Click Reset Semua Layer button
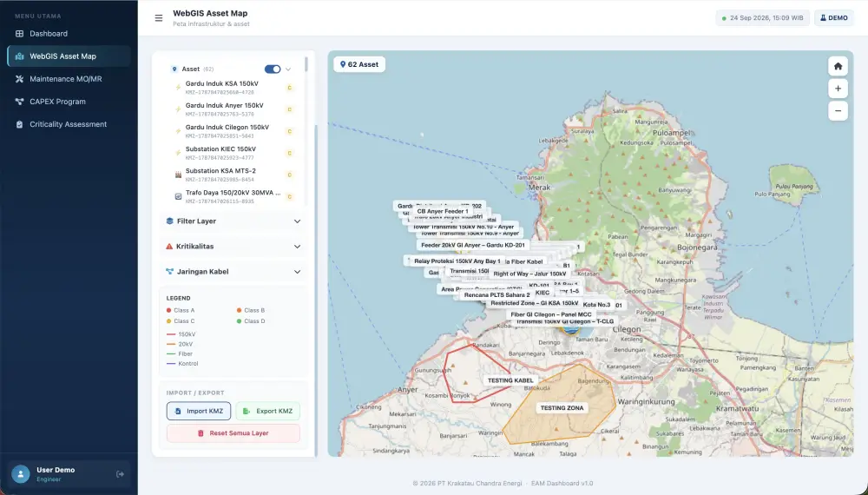 pos(233,433)
